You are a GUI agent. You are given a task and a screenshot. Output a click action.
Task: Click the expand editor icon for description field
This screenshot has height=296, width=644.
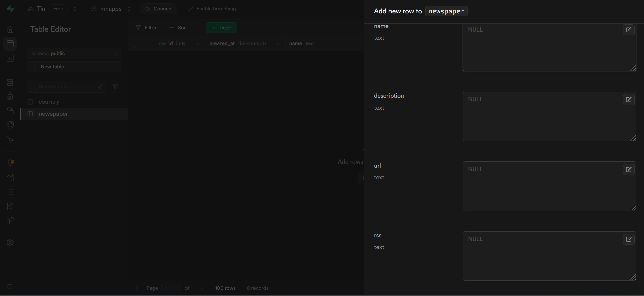point(629,100)
